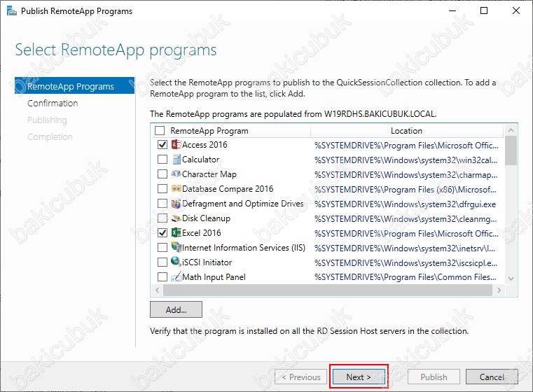Uncheck the Excel 2016 checkbox
Screen dimensions: 533x392
click(x=162, y=232)
